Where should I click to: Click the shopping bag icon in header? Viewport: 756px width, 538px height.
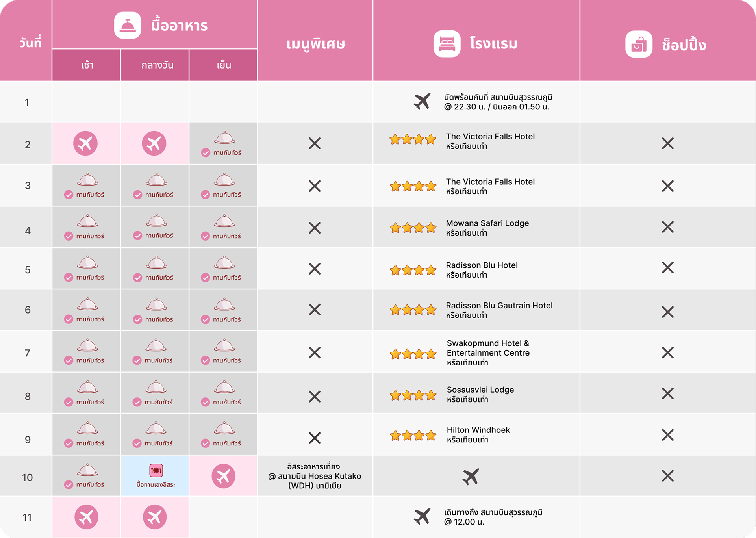[639, 45]
